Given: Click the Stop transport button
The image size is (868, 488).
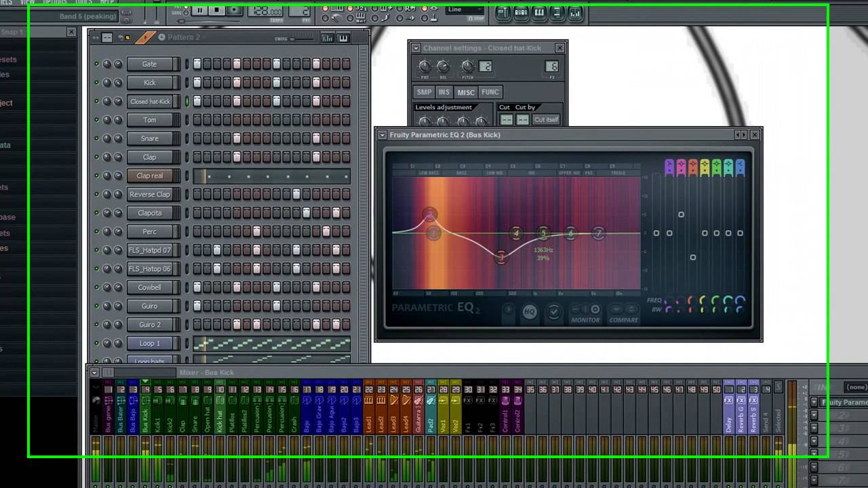Looking at the screenshot, I should click(x=217, y=10).
